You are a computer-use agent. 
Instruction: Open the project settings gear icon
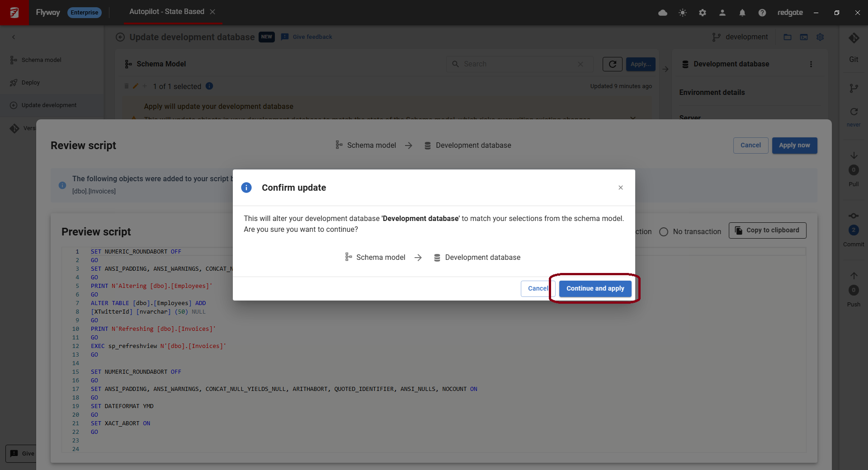pyautogui.click(x=820, y=37)
